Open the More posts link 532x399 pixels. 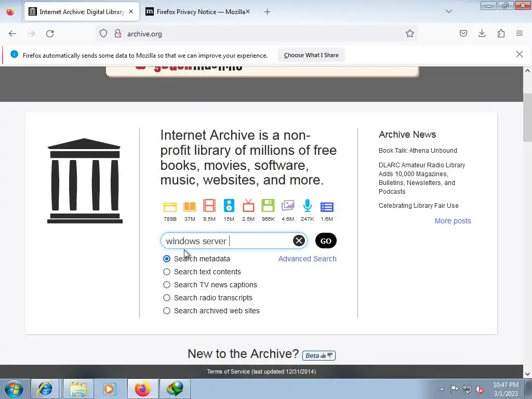pos(453,221)
